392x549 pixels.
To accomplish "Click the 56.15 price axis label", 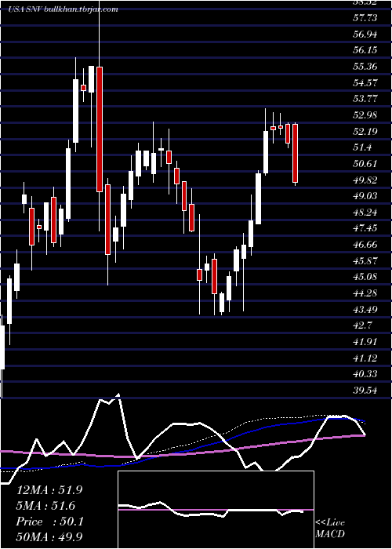I will [365, 50].
